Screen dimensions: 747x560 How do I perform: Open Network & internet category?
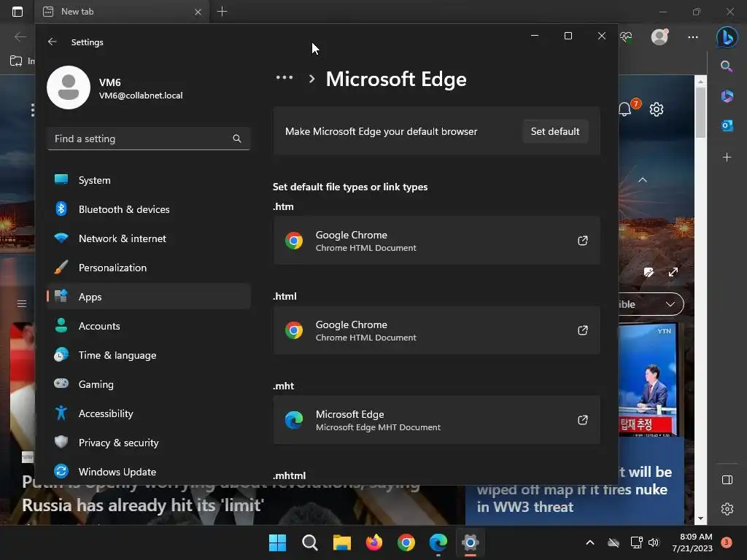[x=149, y=238]
